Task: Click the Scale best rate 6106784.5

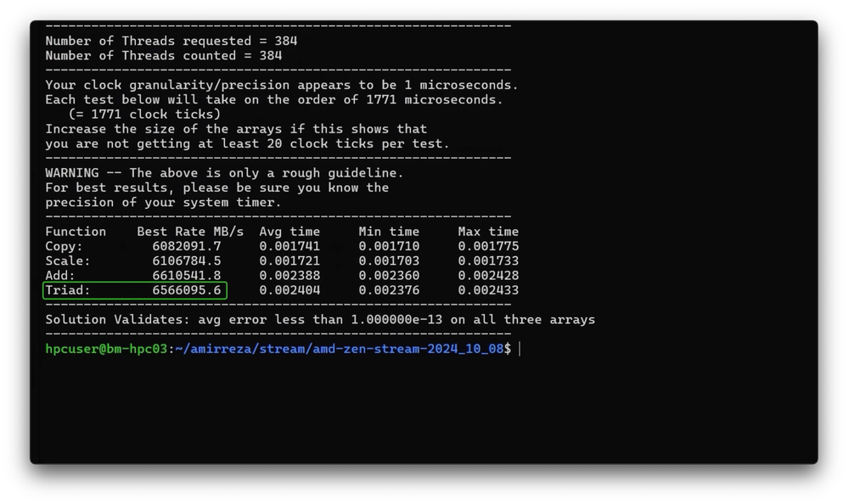Action: [x=187, y=260]
